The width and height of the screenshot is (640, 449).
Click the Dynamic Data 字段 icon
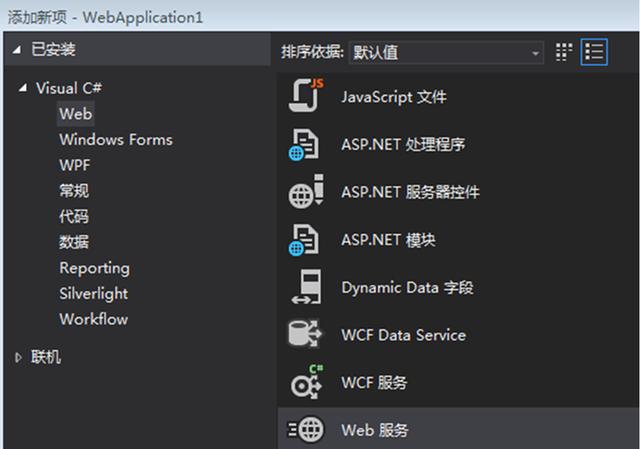click(x=307, y=287)
